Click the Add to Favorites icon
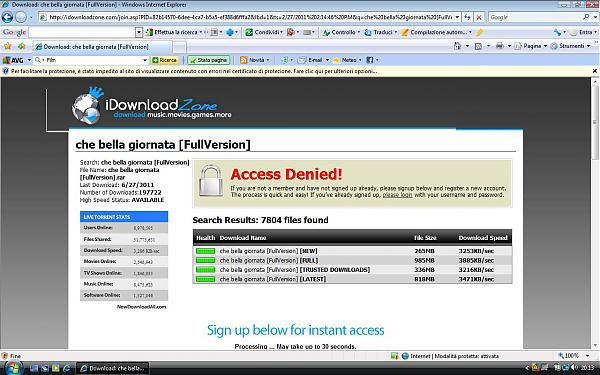The image size is (600, 375). (21, 46)
